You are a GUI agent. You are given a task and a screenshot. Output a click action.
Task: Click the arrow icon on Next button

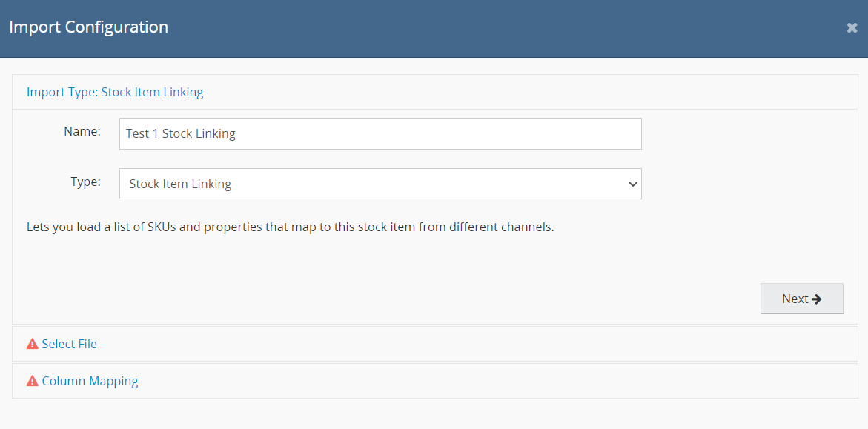click(x=817, y=299)
